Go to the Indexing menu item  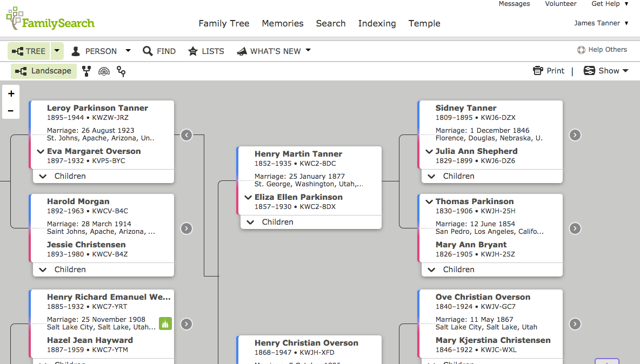pos(377,23)
